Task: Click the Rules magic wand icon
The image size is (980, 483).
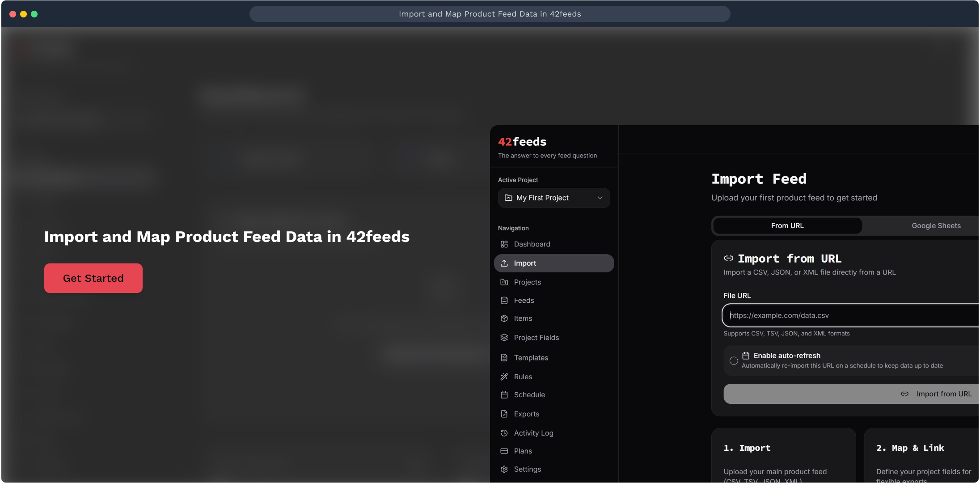Action: 504,377
